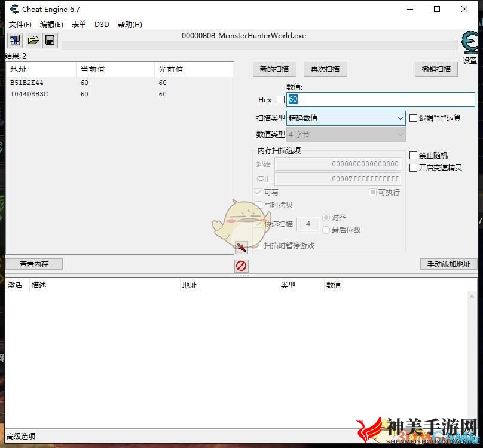483x448 pixels.
Task: Select address 1044D8B3C in results
Action: tap(29, 94)
